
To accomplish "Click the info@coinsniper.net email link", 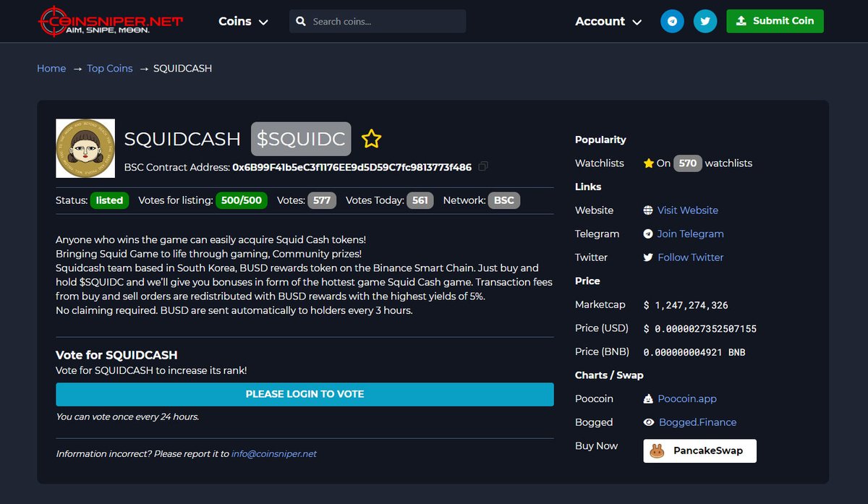I will point(274,454).
